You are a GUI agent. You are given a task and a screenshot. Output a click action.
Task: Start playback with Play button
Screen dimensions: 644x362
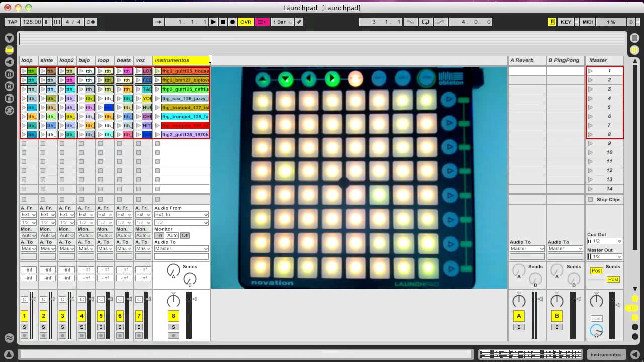pyautogui.click(x=213, y=22)
